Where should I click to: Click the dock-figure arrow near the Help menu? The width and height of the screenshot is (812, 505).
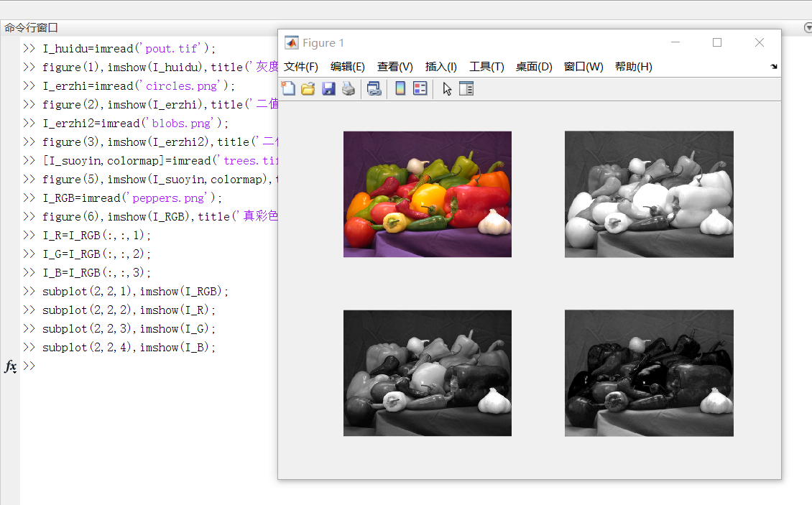click(773, 66)
